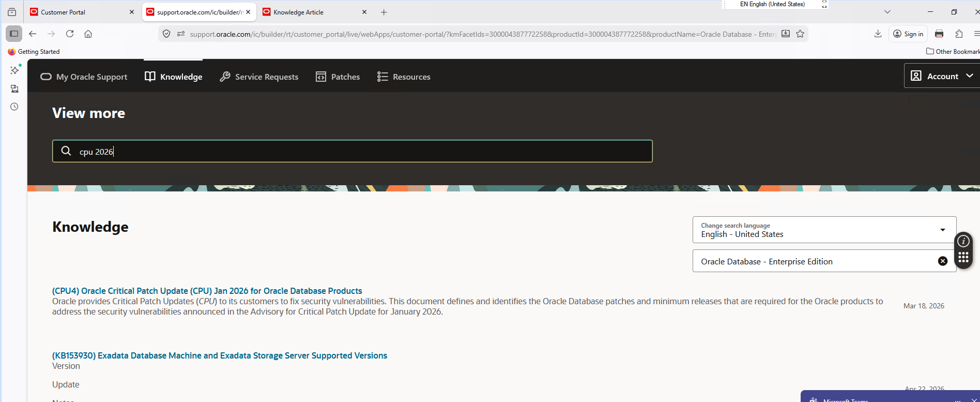Click the address bar URL
This screenshot has width=980, height=402.
click(x=483, y=34)
